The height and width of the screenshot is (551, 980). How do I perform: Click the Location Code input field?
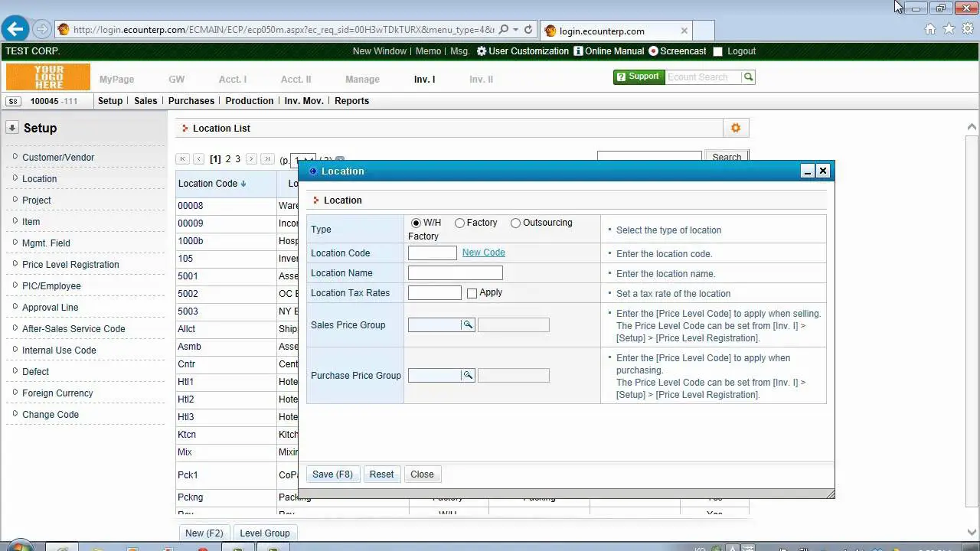pos(433,253)
